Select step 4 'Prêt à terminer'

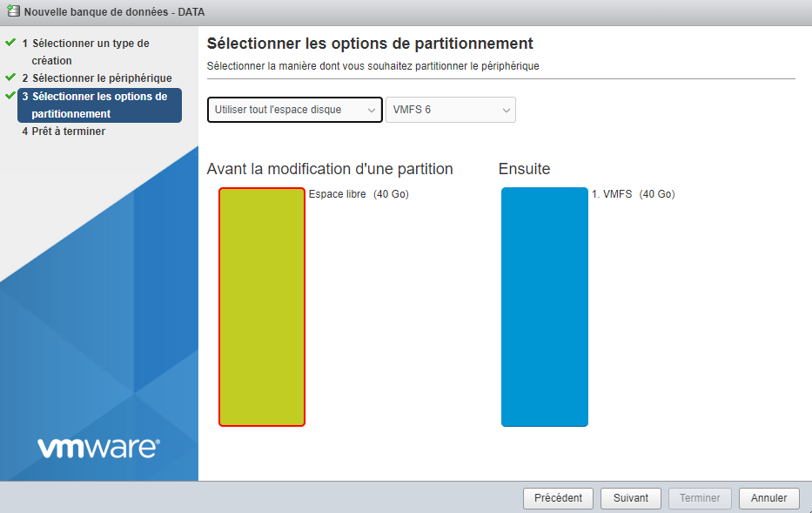[x=68, y=132]
